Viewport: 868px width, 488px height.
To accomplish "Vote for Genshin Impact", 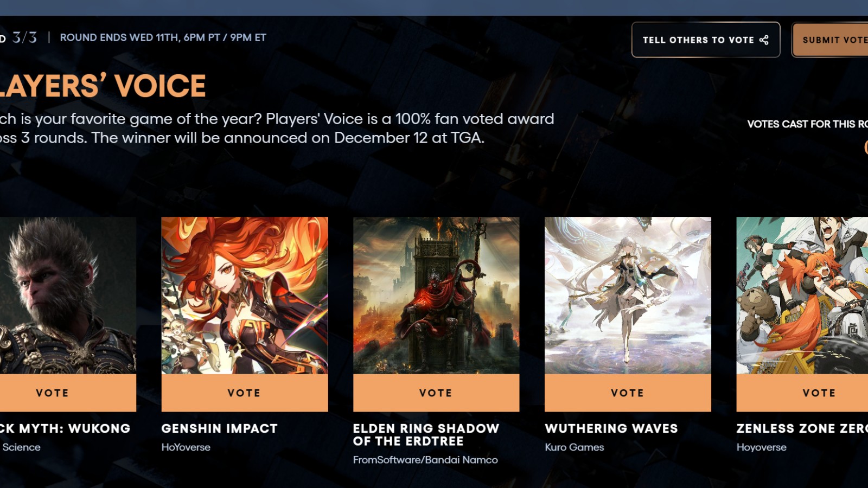I will 245,393.
